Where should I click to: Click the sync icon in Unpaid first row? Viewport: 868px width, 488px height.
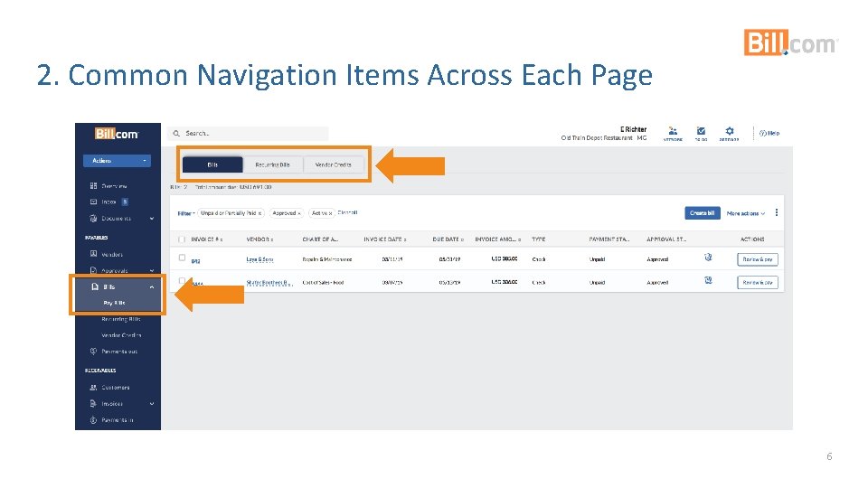click(708, 258)
